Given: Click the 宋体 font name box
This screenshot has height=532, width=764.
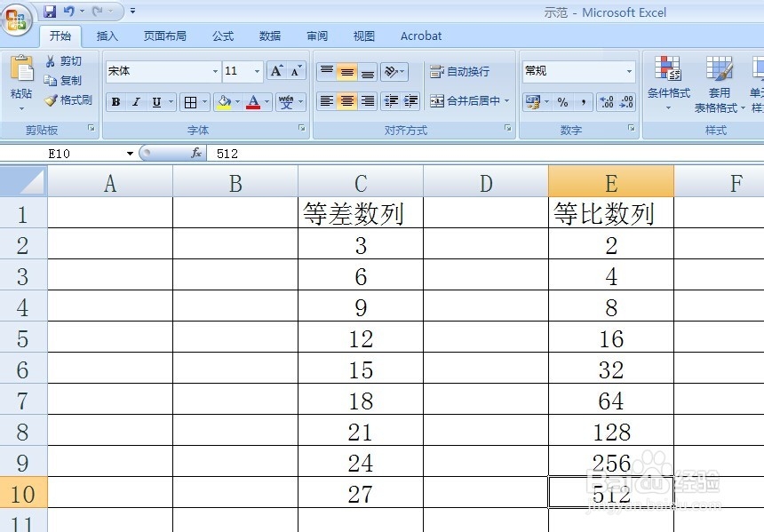Looking at the screenshot, I should pos(158,72).
